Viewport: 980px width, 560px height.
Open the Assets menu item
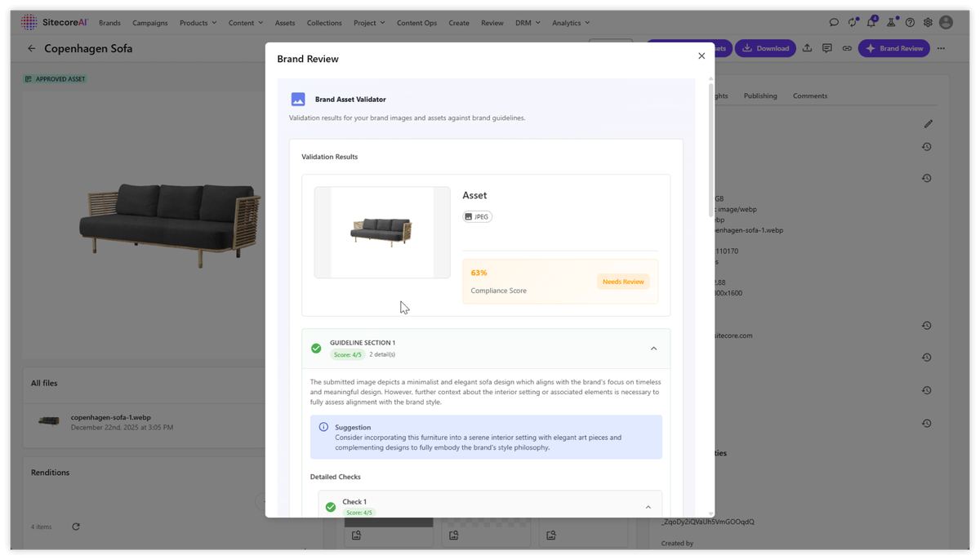[285, 23]
